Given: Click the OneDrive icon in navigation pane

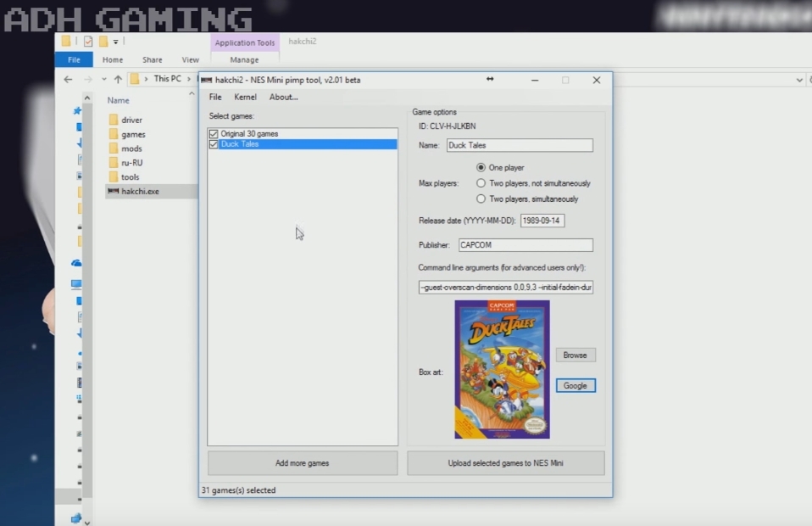Looking at the screenshot, I should click(76, 263).
